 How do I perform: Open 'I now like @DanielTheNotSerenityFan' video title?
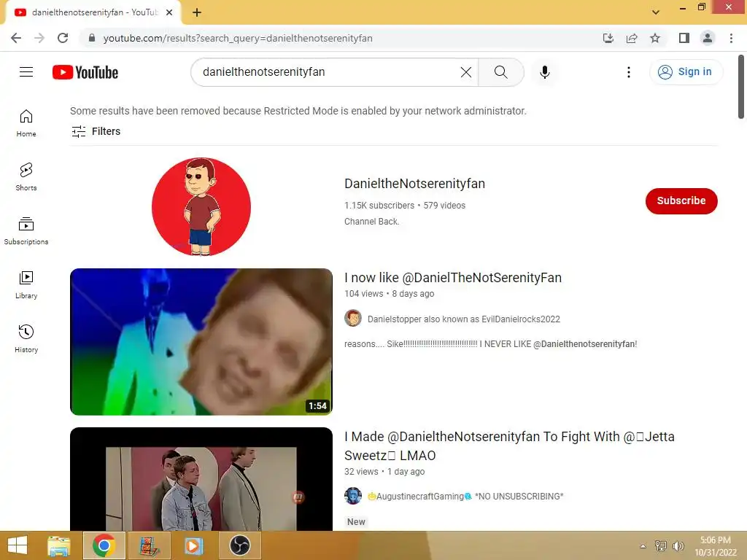453,278
